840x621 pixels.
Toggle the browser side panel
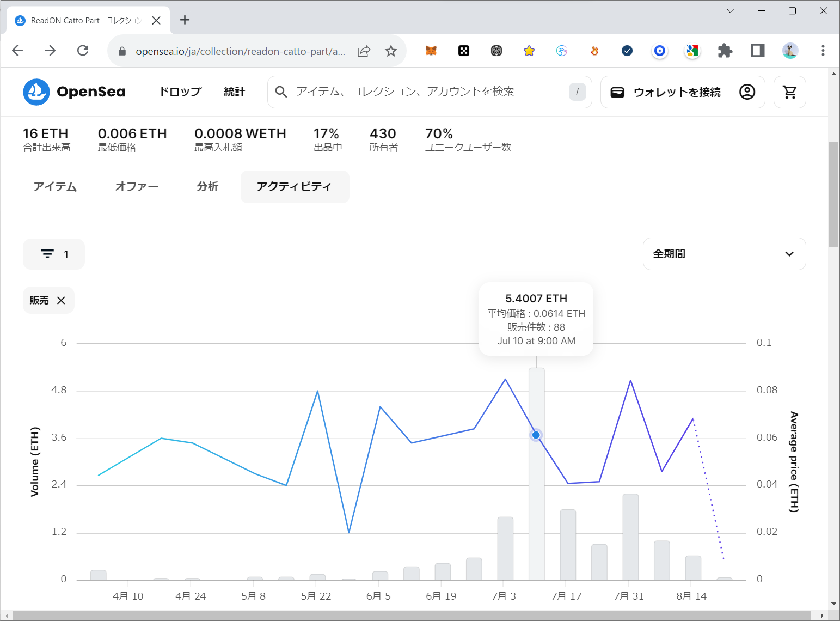coord(757,51)
